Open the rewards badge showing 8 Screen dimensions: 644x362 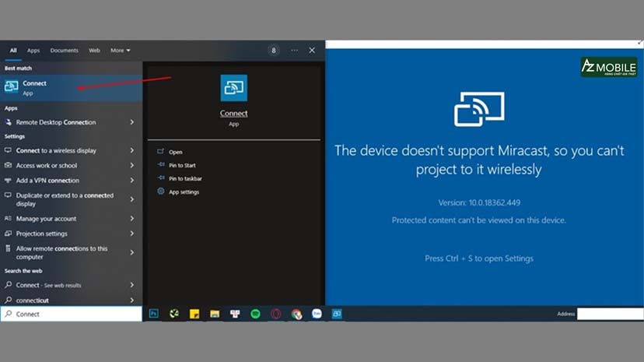tap(274, 50)
